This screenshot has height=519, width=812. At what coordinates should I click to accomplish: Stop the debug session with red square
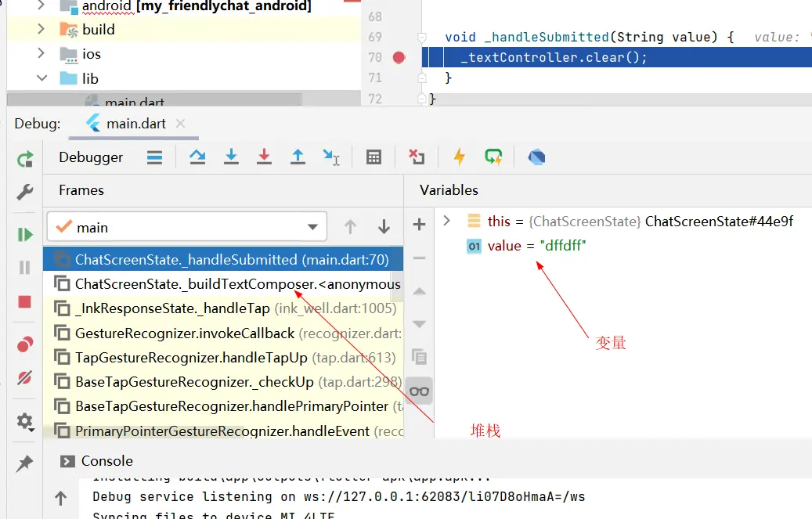pyautogui.click(x=25, y=302)
